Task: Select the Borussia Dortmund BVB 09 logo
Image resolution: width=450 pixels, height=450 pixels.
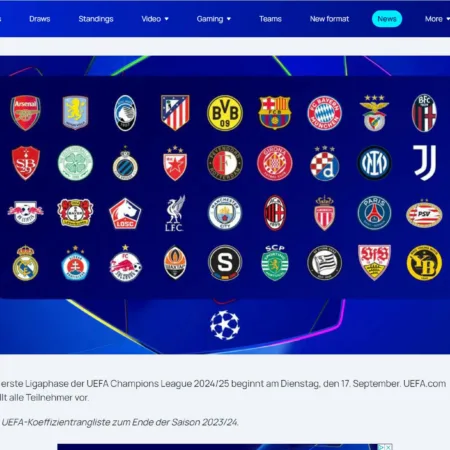Action: (225, 113)
